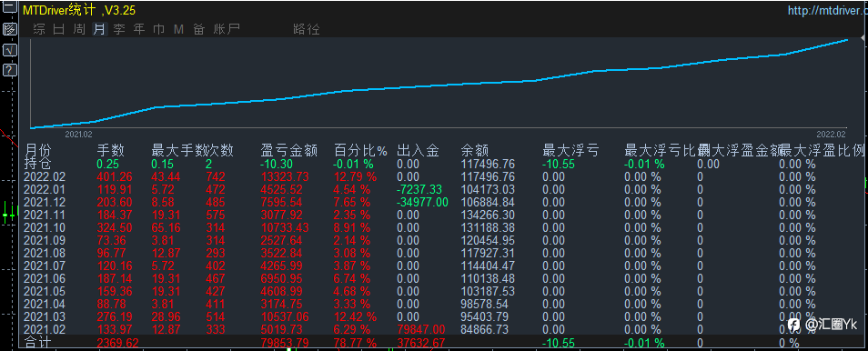Click the 月份 column header

point(37,151)
